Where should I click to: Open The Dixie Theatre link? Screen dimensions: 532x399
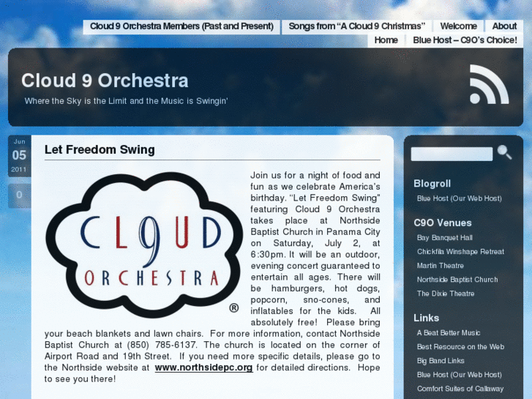point(446,294)
